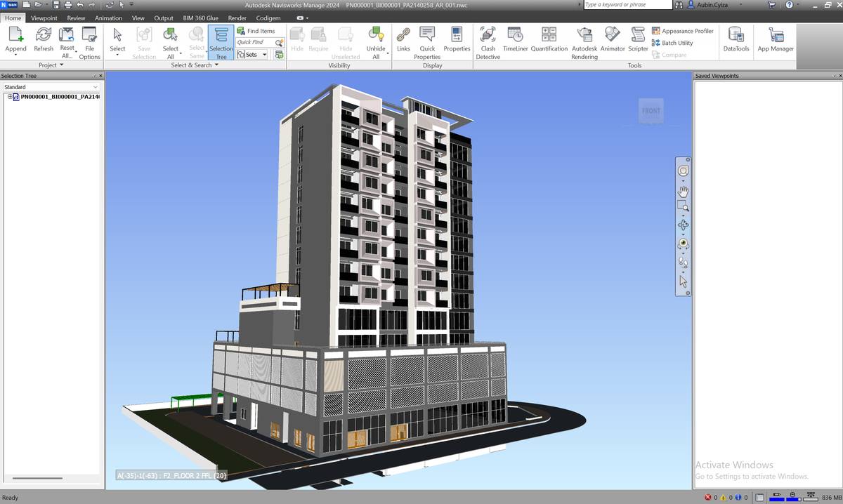Open the Append dropdown arrow
The image size is (843, 504).
click(x=15, y=55)
